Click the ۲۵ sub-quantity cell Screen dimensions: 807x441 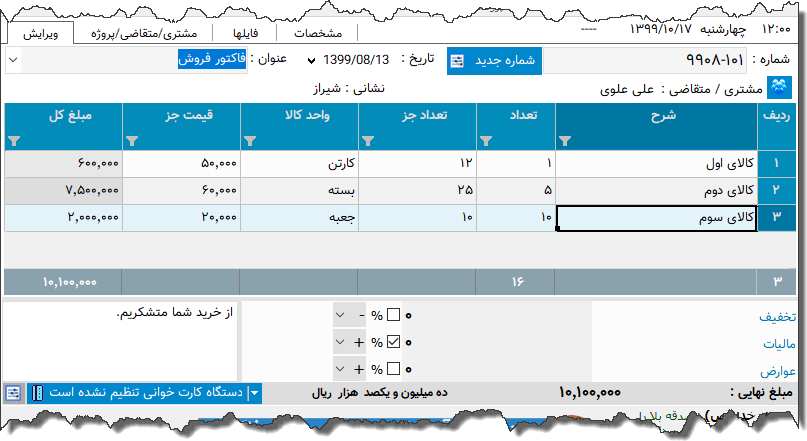tap(417, 191)
